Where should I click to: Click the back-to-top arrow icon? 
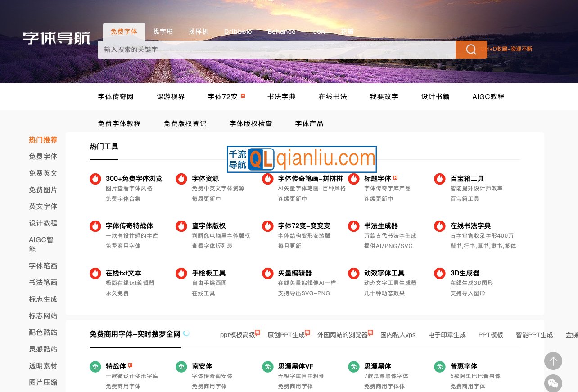pos(553,361)
